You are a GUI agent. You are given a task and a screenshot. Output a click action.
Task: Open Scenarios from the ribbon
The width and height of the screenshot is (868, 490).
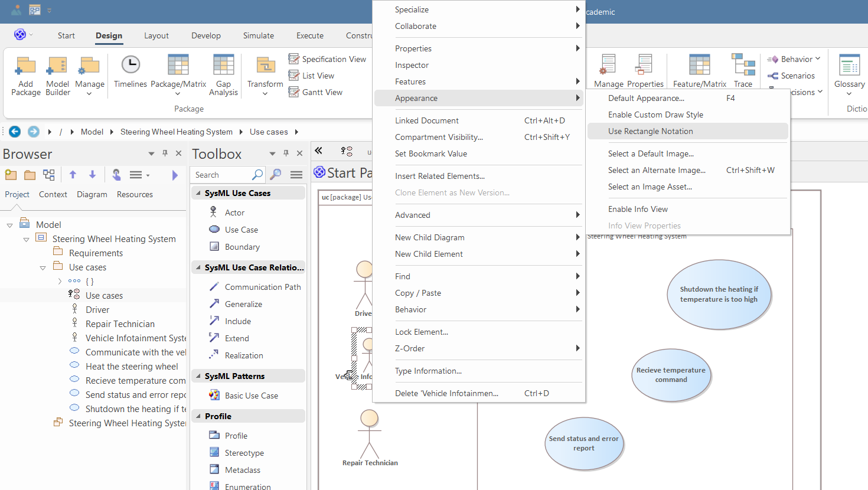click(791, 76)
